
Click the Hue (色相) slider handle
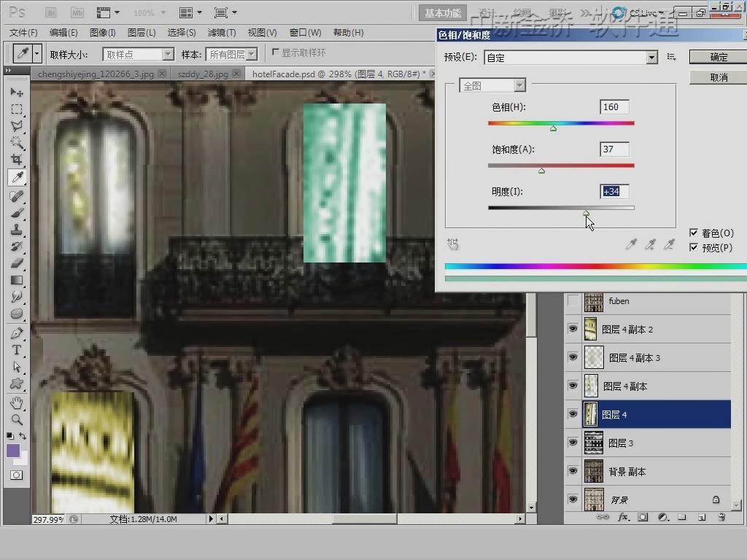pos(553,128)
